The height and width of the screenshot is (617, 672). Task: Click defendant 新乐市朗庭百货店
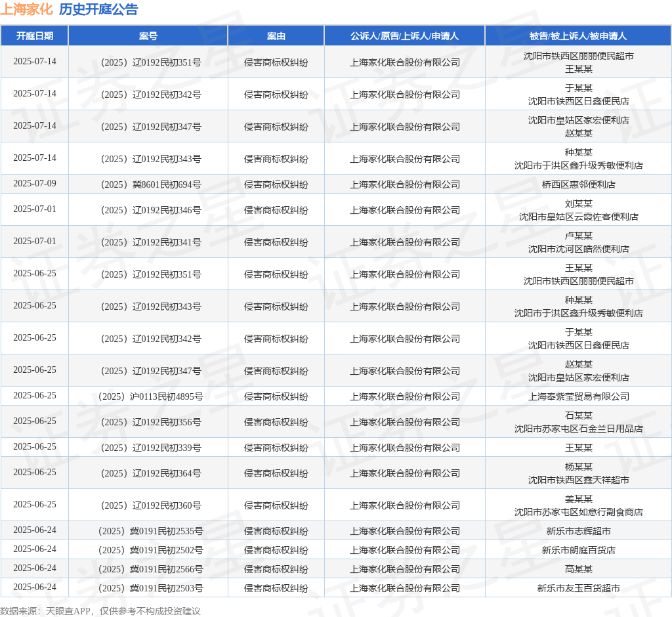pos(579,550)
